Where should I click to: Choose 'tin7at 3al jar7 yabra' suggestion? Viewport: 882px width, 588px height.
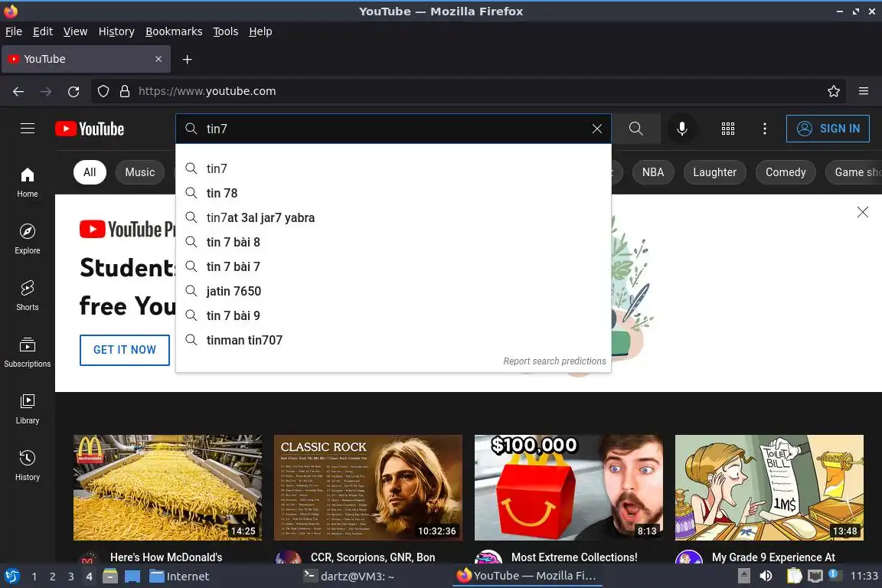(394, 217)
